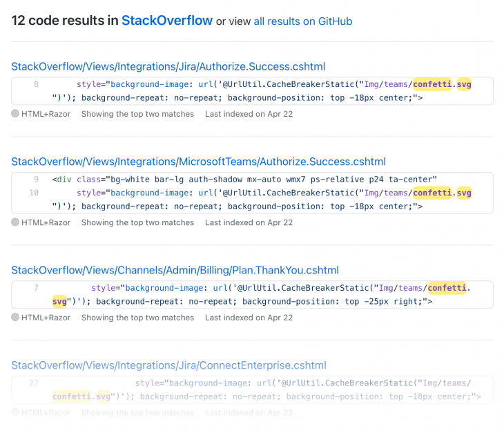Open MicrosoftTeams/Authorize.Success.cshtml file result
Image resolution: width=504 pixels, height=435 pixels.
pos(198,162)
